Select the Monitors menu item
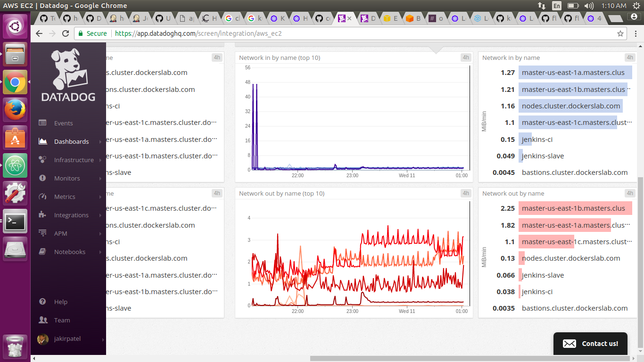 coord(67,178)
